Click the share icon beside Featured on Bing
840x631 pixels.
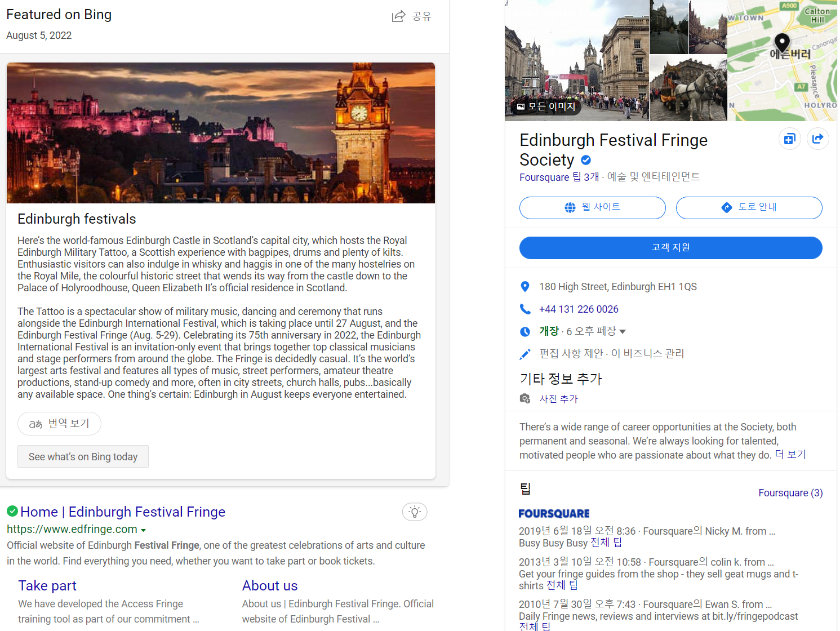point(398,16)
